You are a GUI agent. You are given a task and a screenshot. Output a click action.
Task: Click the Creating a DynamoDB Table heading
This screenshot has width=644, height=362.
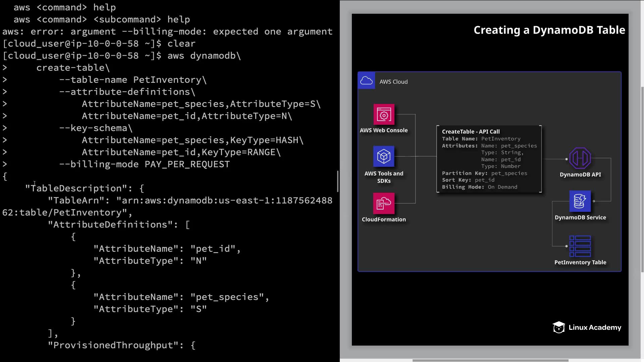pos(549,30)
